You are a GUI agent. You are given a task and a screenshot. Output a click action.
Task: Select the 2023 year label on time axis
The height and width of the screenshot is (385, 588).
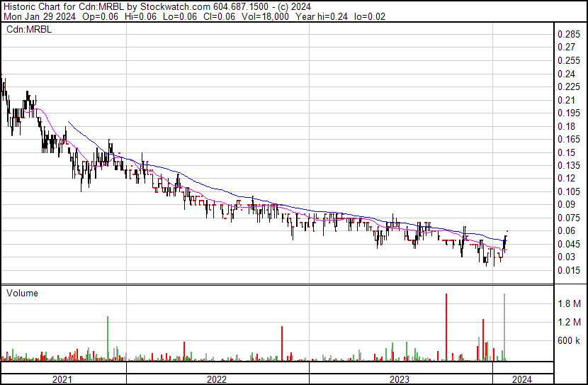click(400, 379)
